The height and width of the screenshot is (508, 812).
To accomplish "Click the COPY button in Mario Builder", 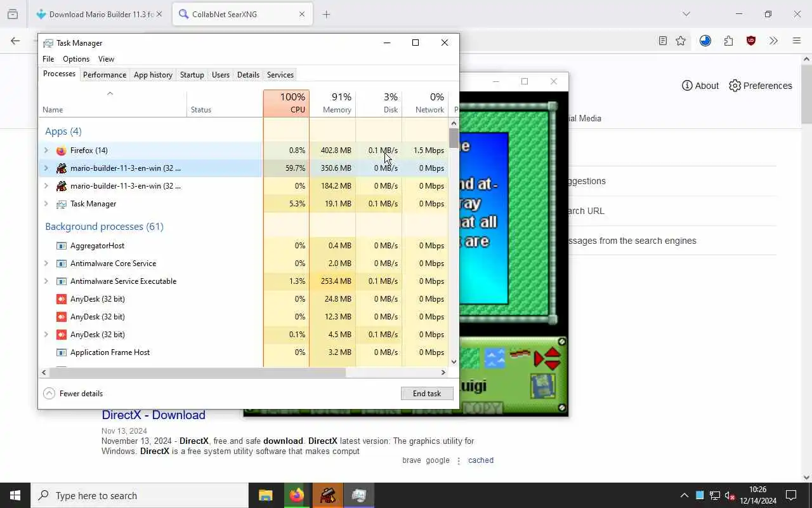I will [482, 408].
